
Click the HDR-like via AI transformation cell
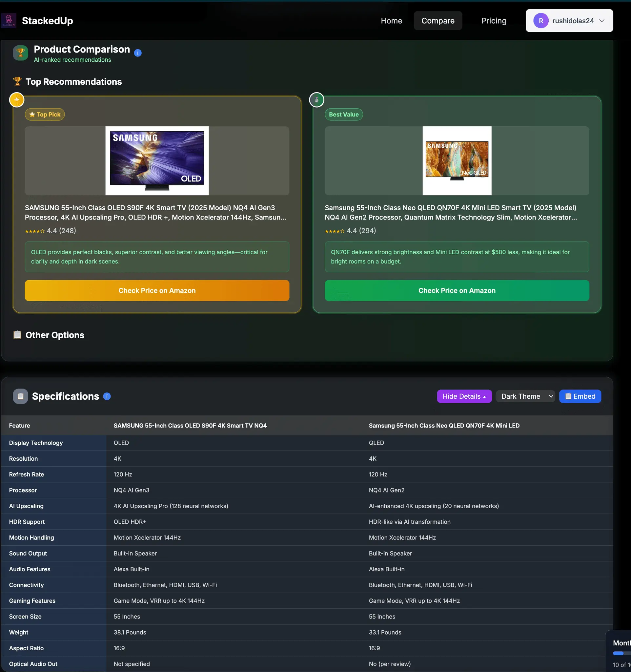410,522
